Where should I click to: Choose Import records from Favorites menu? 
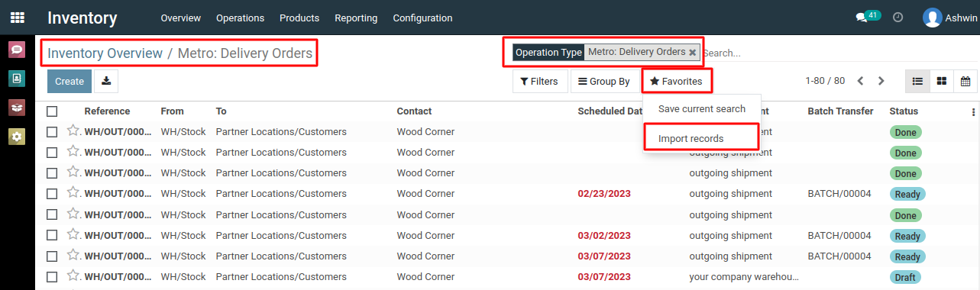(x=691, y=139)
